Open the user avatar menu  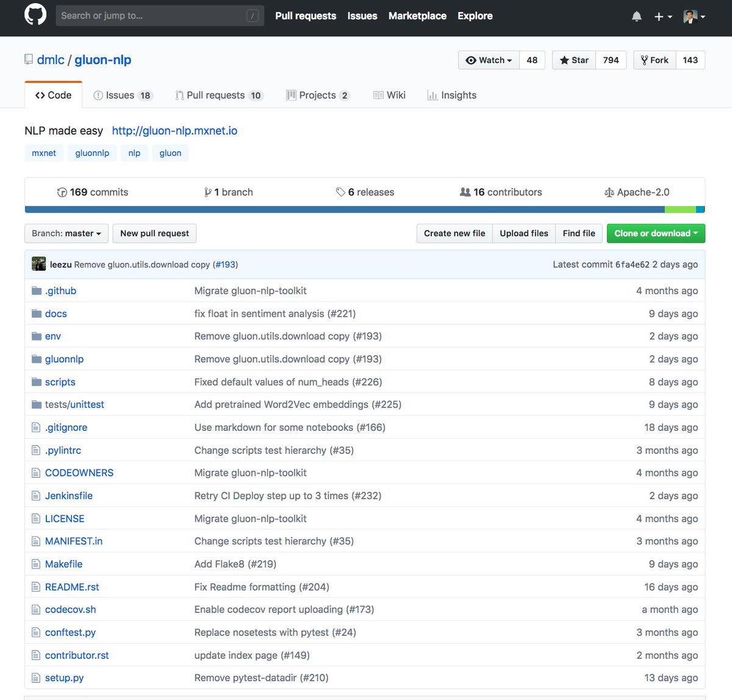point(694,16)
